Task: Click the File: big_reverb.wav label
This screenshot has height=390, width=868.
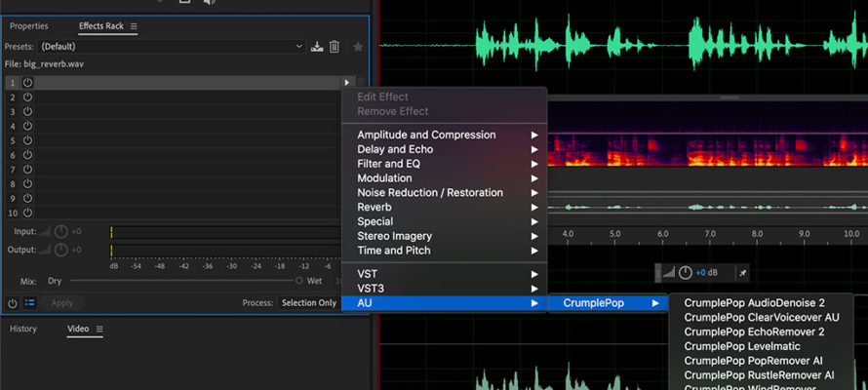Action: pyautogui.click(x=44, y=64)
